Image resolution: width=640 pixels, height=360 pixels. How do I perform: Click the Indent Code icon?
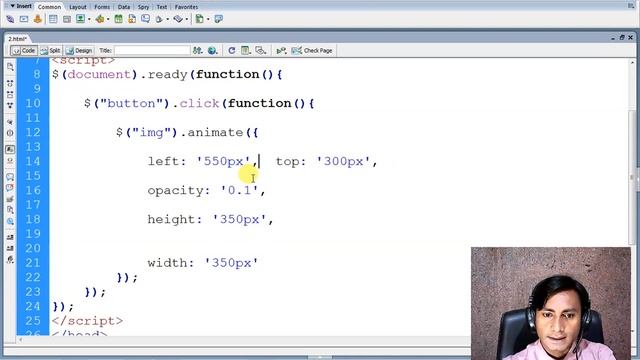click(x=10, y=237)
